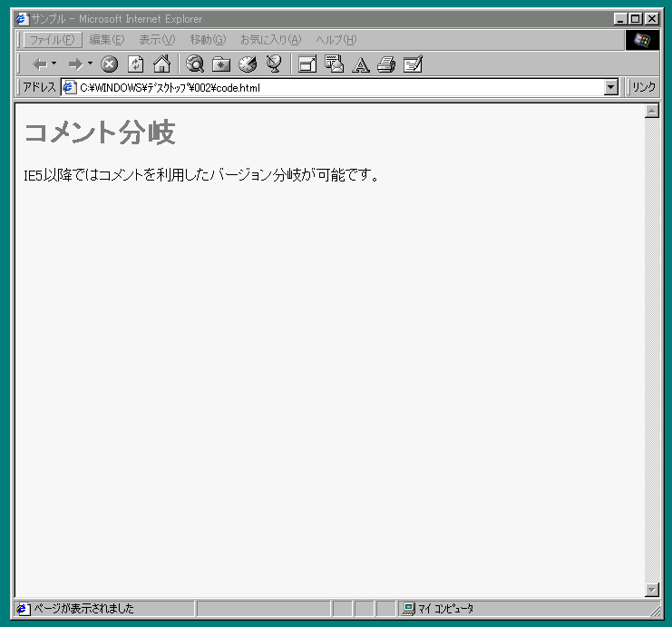Click the address field with code.html path
This screenshot has height=627, width=672.
click(333, 87)
